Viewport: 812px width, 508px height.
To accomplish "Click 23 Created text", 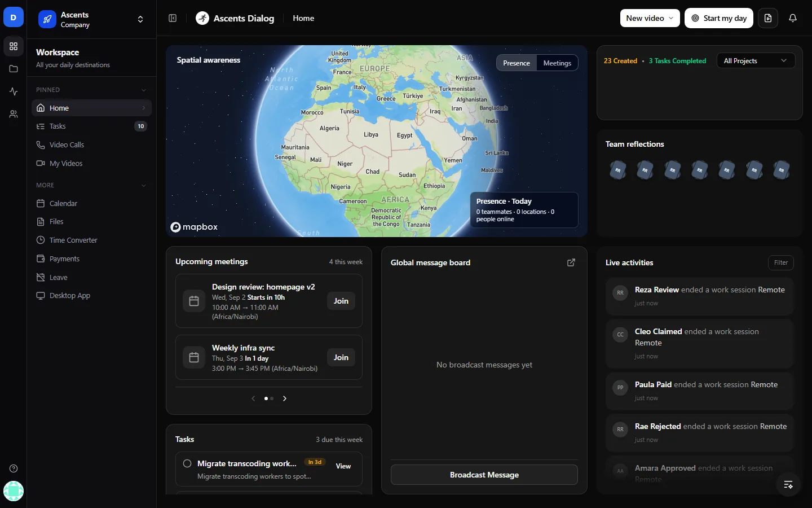I will (620, 61).
